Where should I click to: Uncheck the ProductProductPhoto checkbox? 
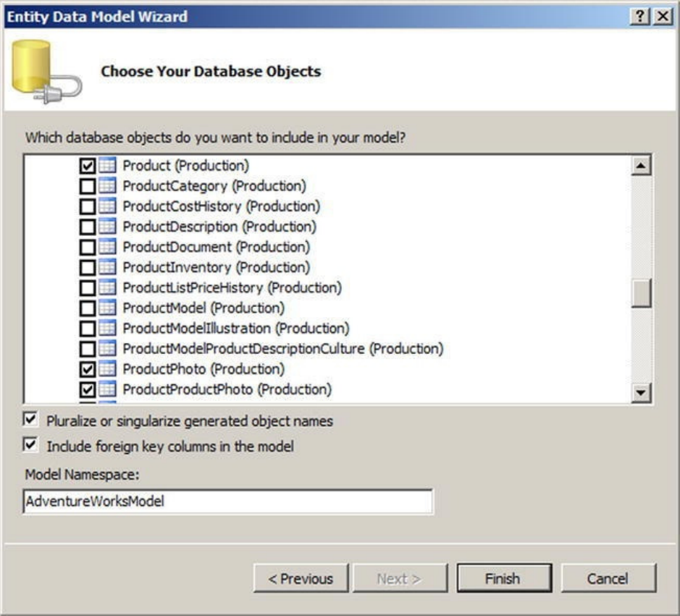(88, 389)
